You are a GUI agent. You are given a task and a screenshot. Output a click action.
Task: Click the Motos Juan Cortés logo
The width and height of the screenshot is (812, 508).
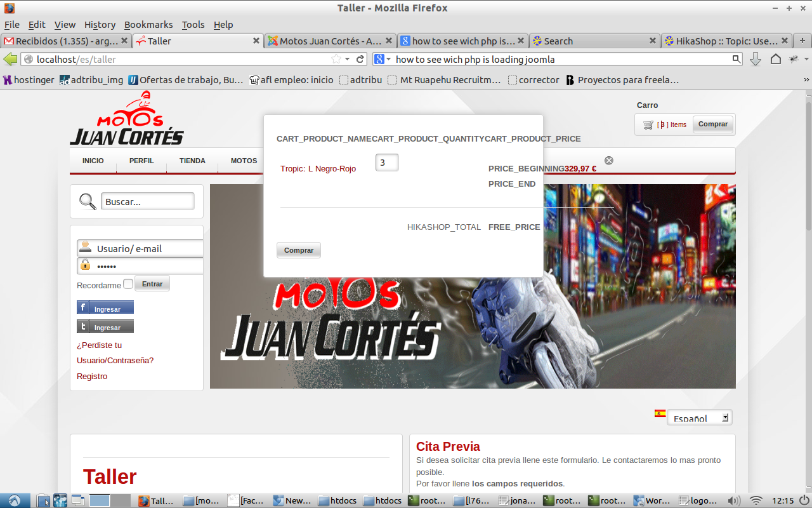127,119
